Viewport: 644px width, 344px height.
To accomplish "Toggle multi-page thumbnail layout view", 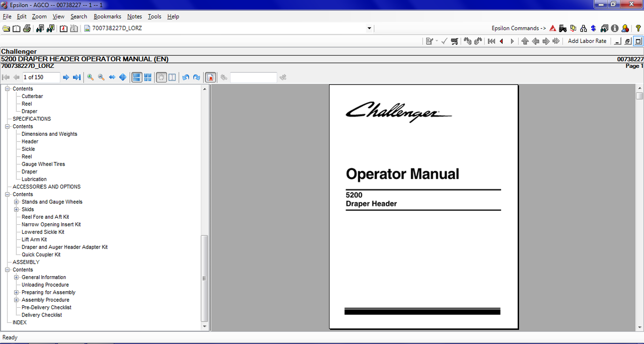I will coord(147,77).
